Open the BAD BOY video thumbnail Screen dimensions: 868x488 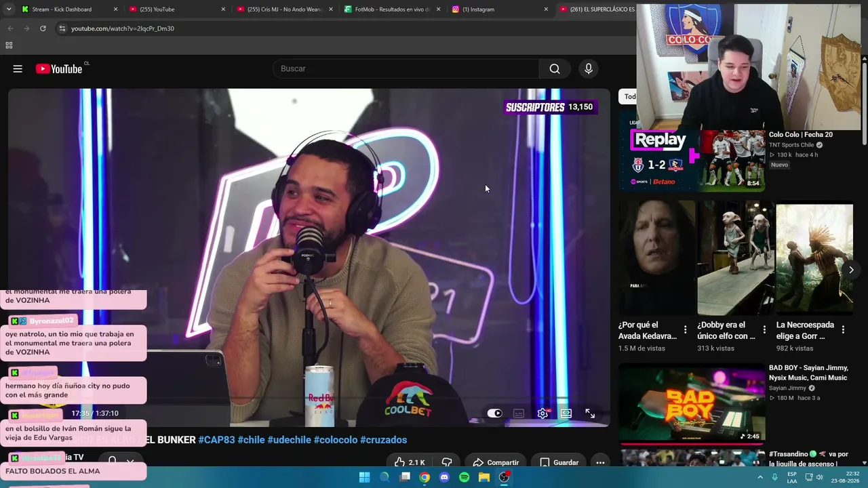click(692, 404)
